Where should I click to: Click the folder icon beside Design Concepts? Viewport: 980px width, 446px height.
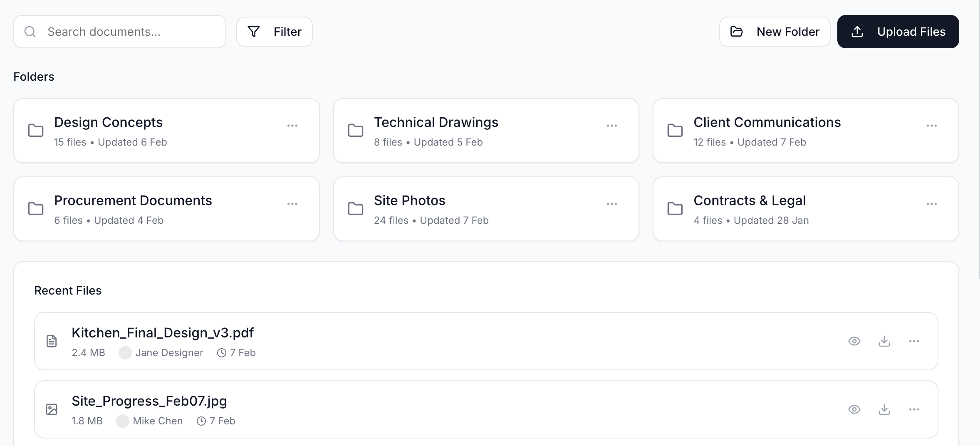(36, 130)
